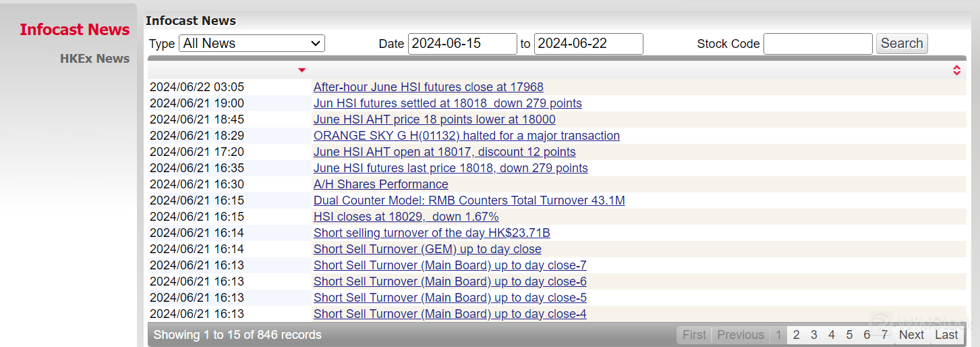
Task: Click the start date field 2024-06-15
Action: (462, 44)
